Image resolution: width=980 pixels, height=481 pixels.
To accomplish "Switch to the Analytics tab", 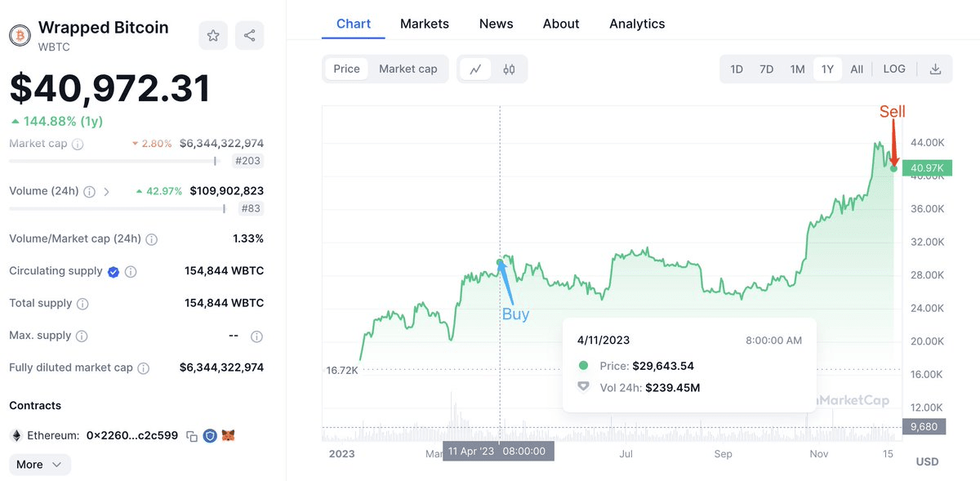I will click(x=637, y=24).
